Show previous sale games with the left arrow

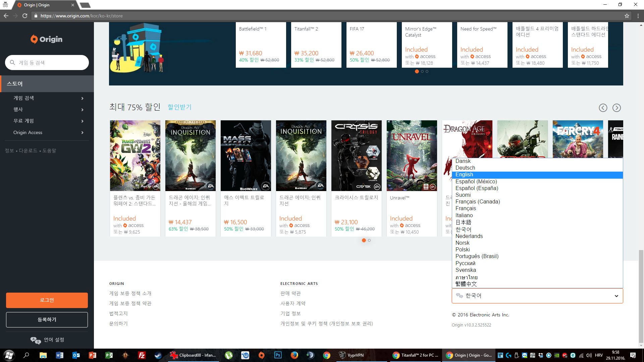tap(603, 108)
